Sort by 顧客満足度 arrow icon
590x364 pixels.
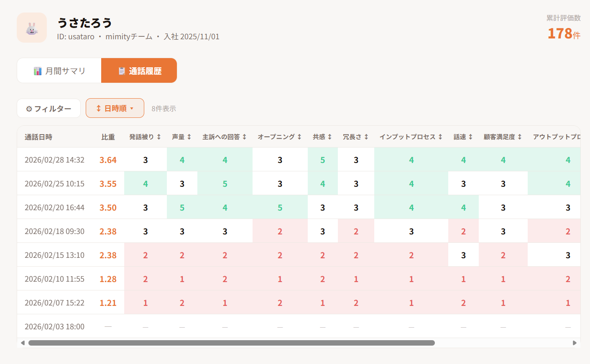point(520,137)
